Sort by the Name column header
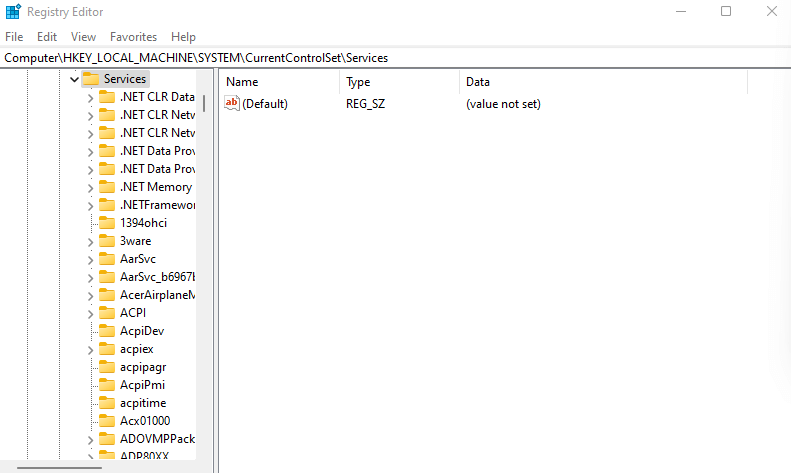The height and width of the screenshot is (473, 791). pos(279,82)
